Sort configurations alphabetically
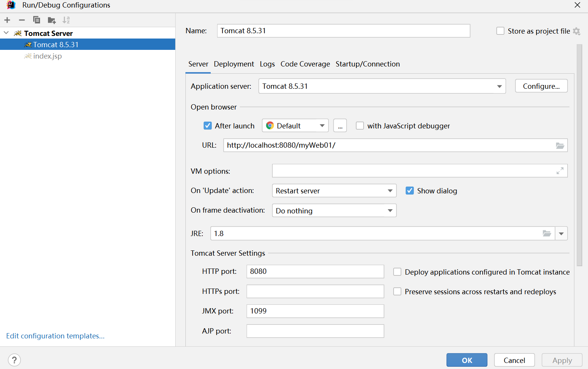The height and width of the screenshot is (369, 588). click(66, 20)
